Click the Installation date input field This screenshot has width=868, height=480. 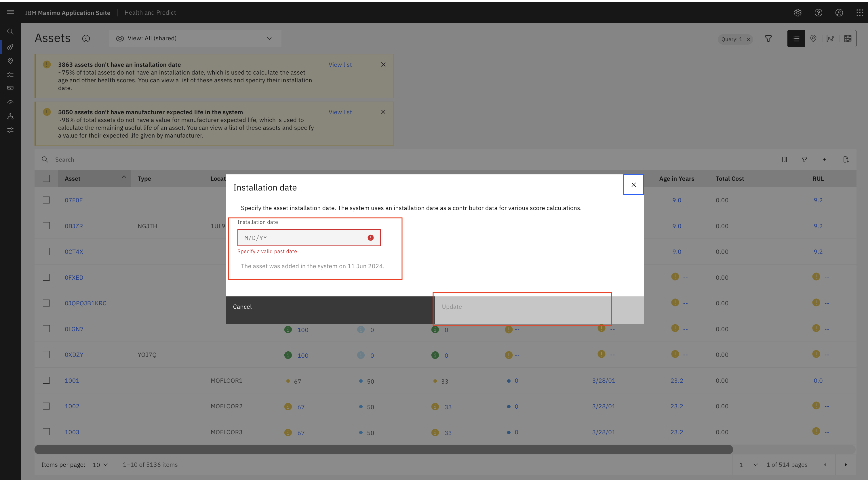click(309, 238)
